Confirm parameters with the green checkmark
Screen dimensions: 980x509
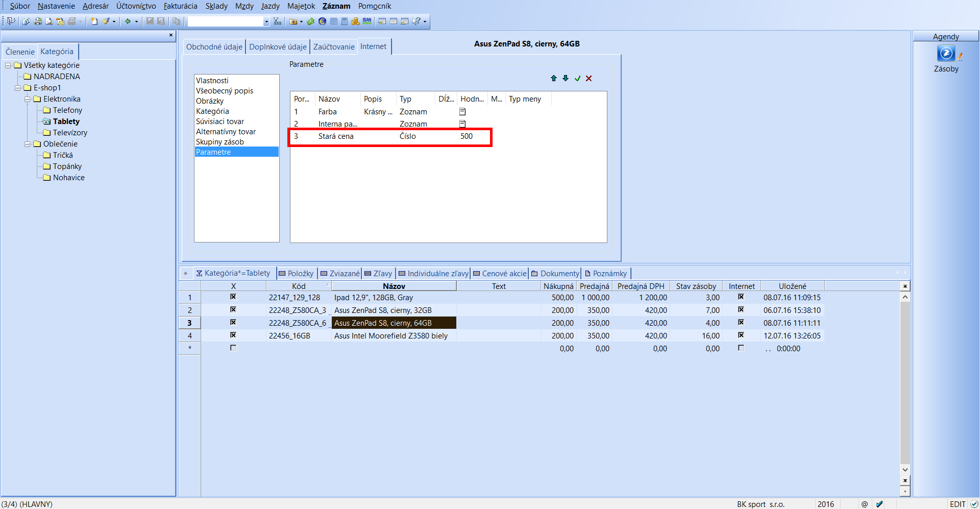coord(577,78)
